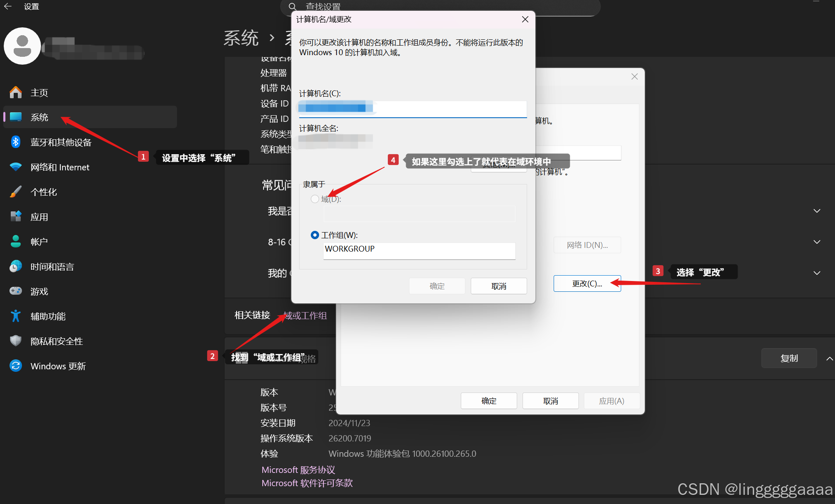Open Windows 更新
This screenshot has width=835, height=504.
(x=58, y=366)
